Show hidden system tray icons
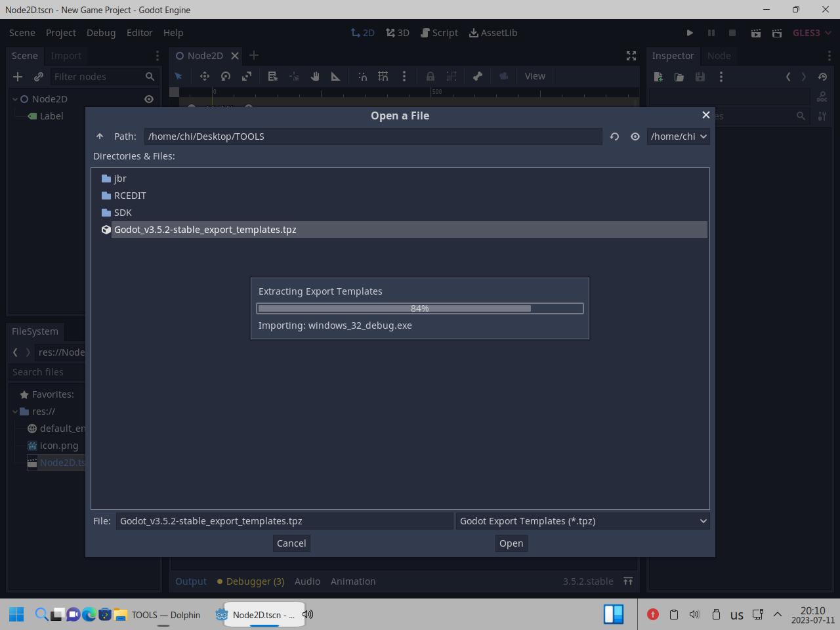Screen dimensions: 840x630 coord(778,614)
